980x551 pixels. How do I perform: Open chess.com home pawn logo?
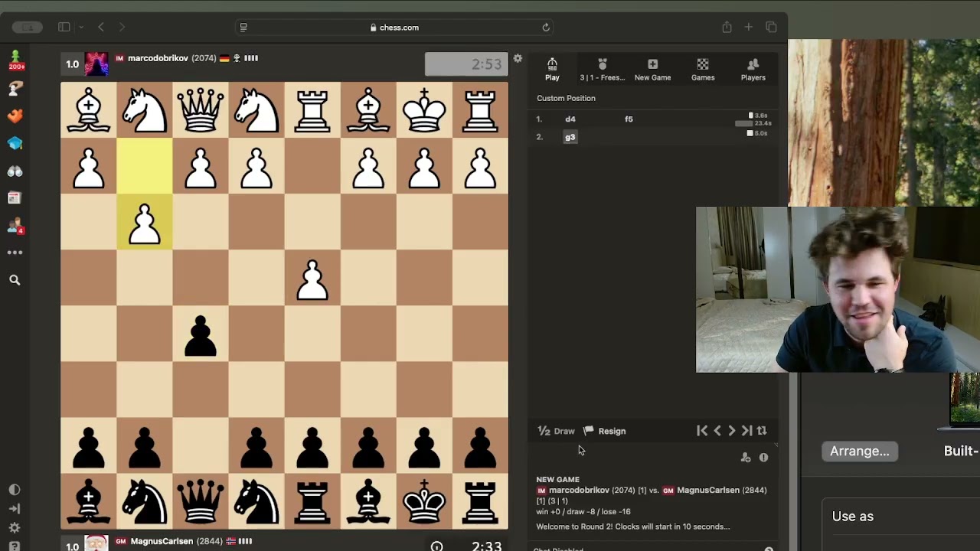click(x=15, y=60)
